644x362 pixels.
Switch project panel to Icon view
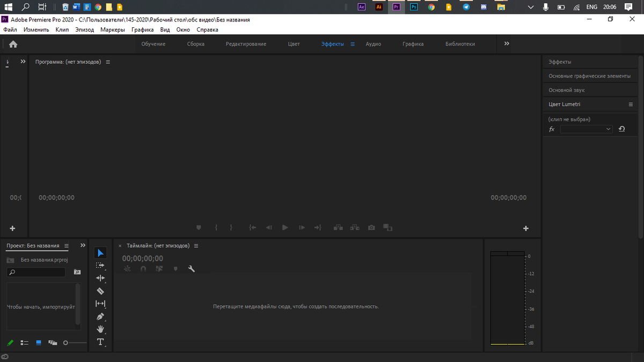coord(39,343)
